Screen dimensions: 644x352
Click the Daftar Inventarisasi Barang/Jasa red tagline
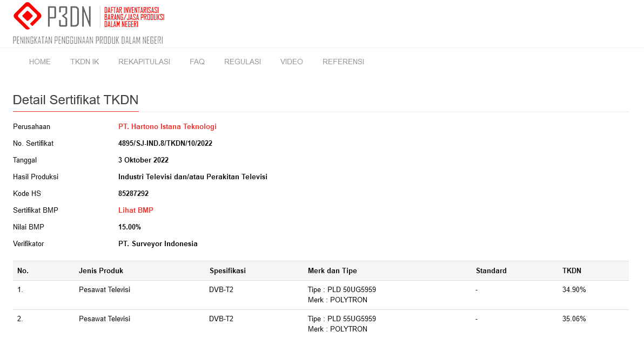coord(134,17)
